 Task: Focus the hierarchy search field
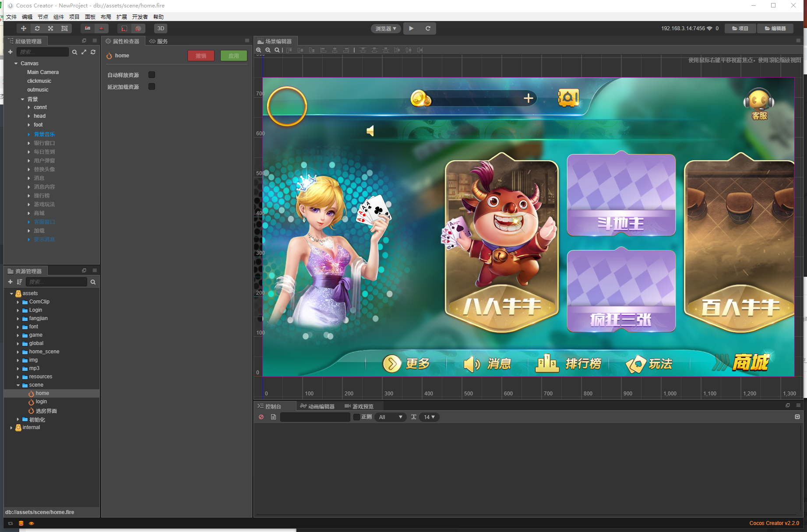coord(42,52)
